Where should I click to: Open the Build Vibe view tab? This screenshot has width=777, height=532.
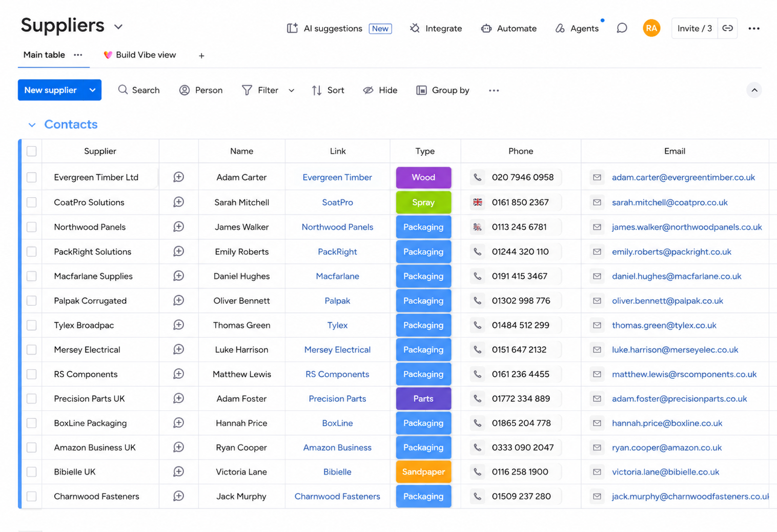[139, 55]
